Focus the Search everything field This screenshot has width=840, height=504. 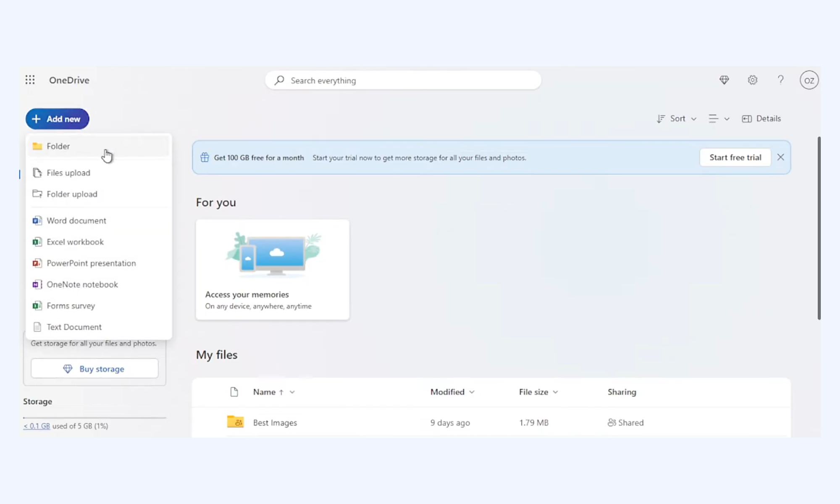click(403, 80)
